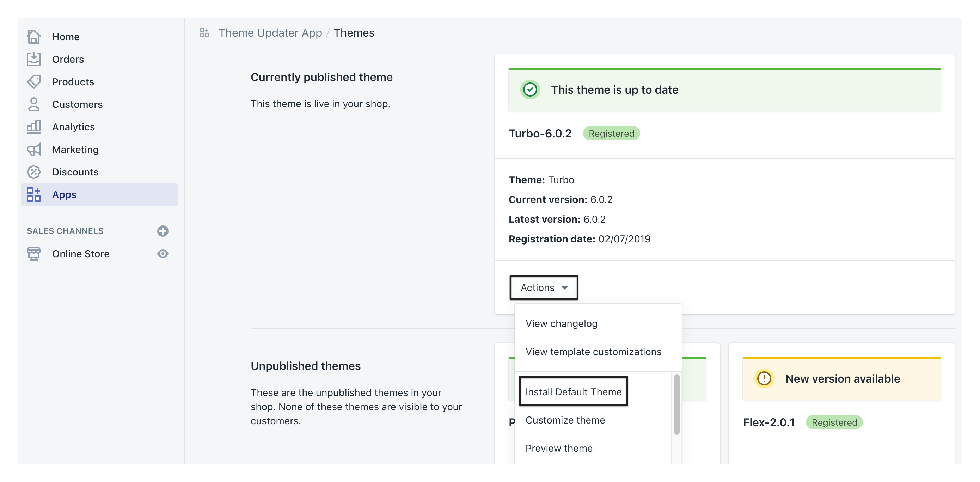This screenshot has height=482, width=980.
Task: Select Customize theme in dropdown list
Action: point(565,420)
